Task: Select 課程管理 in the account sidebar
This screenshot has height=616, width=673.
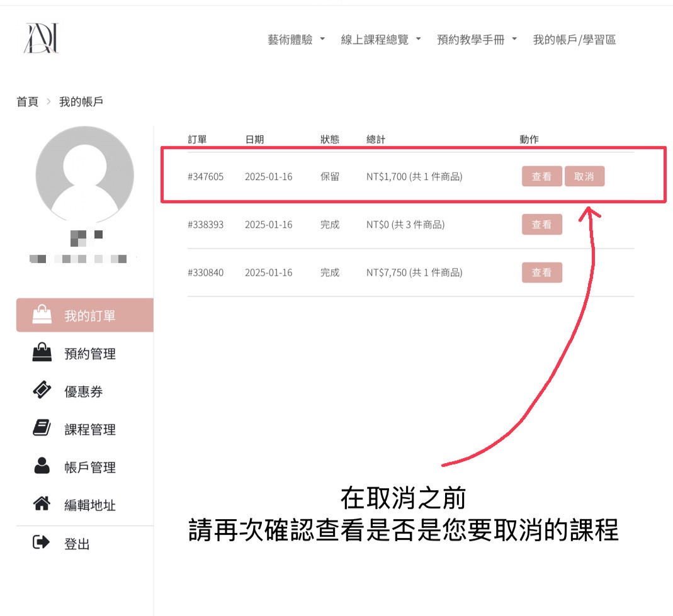Action: (90, 430)
